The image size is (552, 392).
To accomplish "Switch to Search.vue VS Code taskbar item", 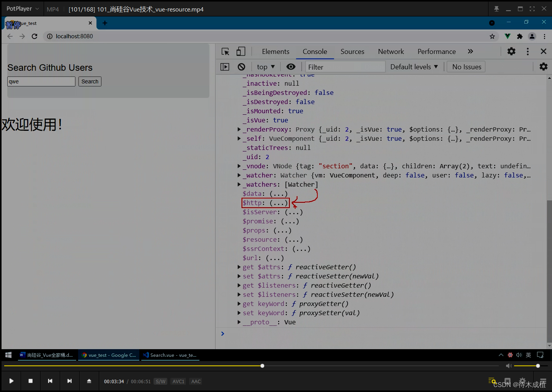I will point(170,355).
